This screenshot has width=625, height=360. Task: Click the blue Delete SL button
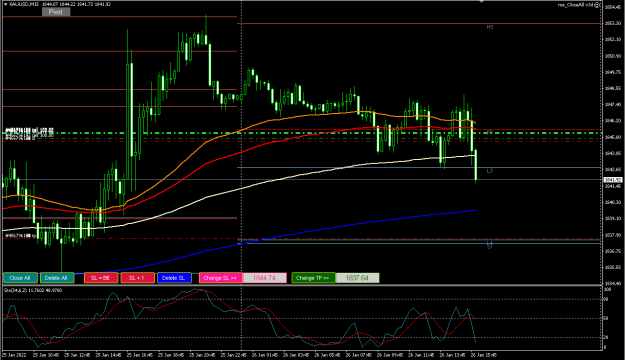tap(174, 278)
